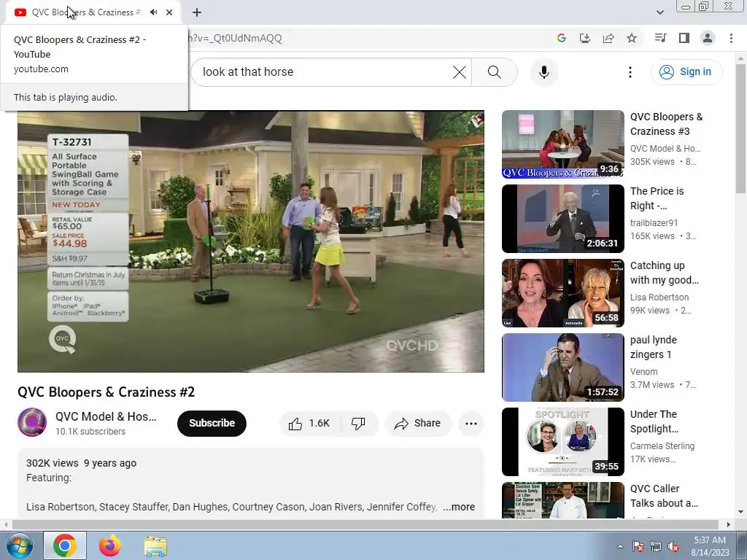Open the Action Center flag icon
This screenshot has height=560, width=747.
coord(638,546)
